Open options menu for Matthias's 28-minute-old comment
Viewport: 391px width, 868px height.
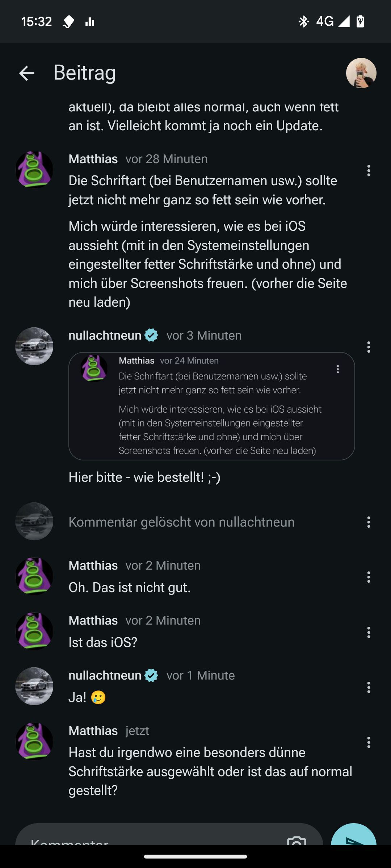pos(369,170)
